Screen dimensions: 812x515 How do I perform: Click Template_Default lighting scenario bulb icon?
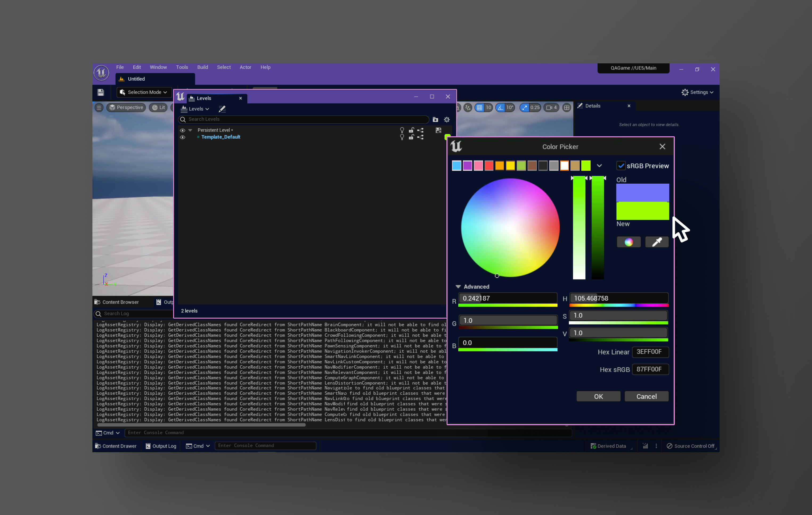click(x=402, y=137)
